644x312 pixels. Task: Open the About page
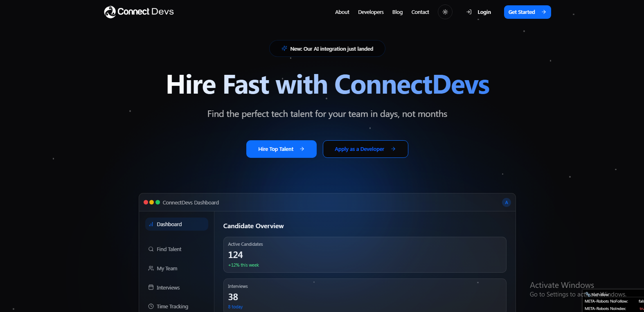(x=342, y=12)
